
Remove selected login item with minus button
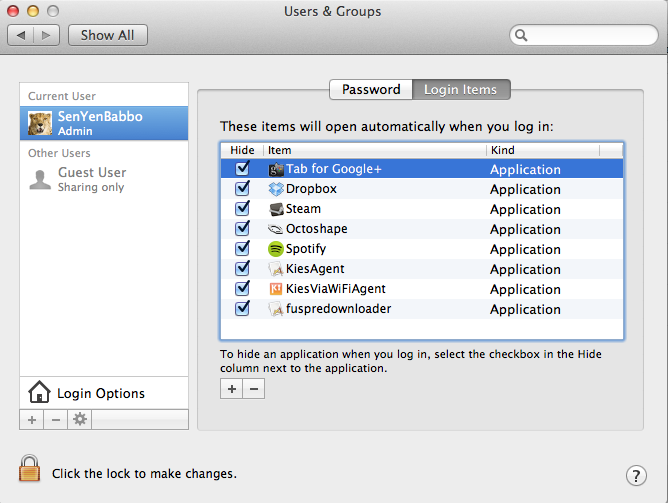254,389
